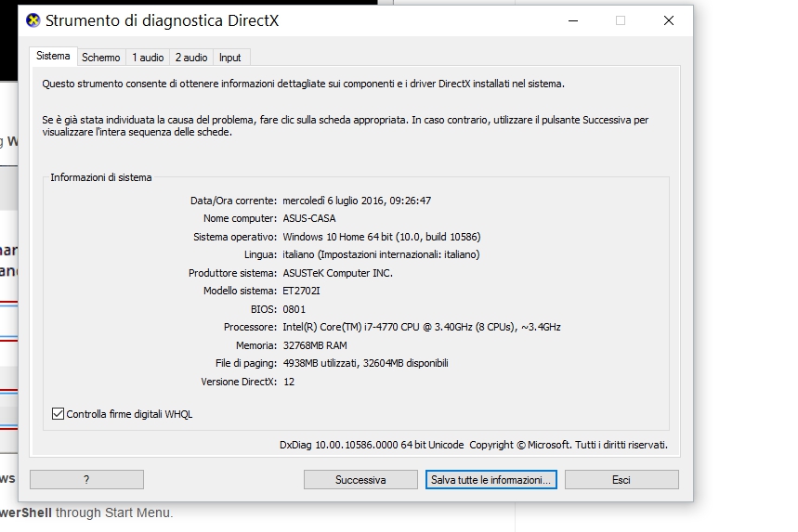Click the DirectX version value 12
This screenshot has height=532, width=798.
point(289,382)
